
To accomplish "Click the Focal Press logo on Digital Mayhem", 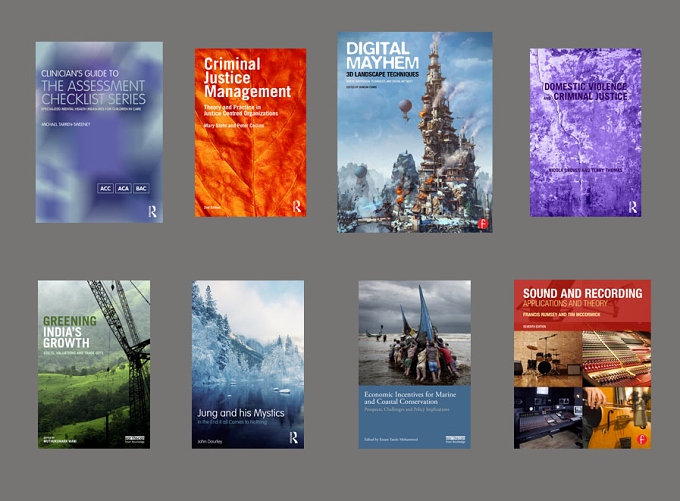I will [x=483, y=224].
